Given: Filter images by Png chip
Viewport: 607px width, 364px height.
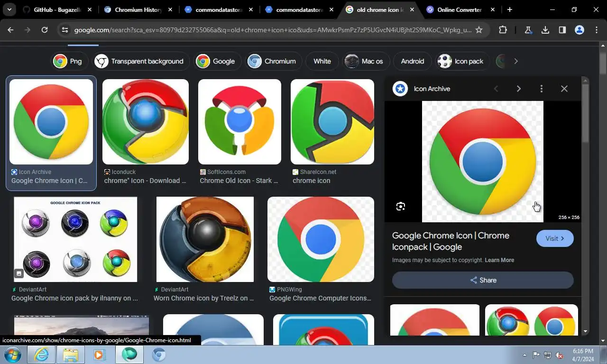Looking at the screenshot, I should coord(70,61).
